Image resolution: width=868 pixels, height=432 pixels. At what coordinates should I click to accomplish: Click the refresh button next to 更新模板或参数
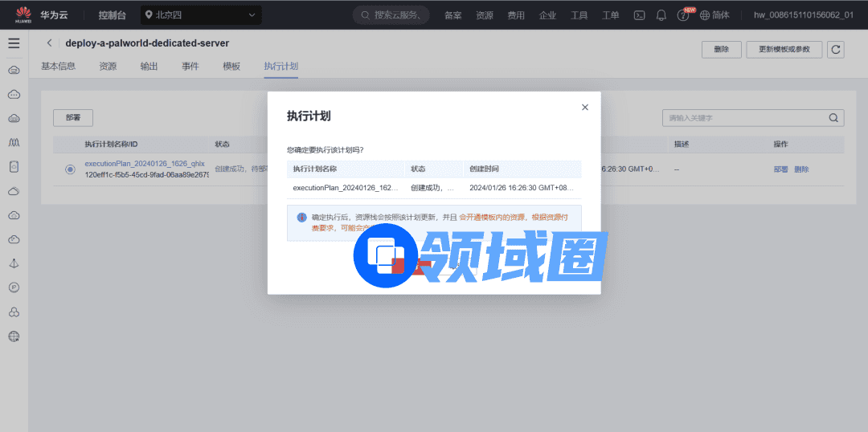click(836, 50)
